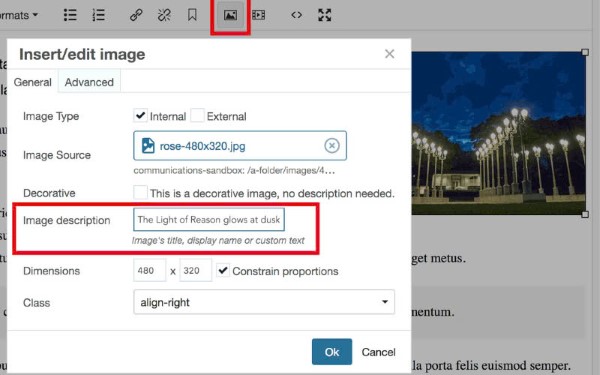Click the Dimensions label
This screenshot has width=600, height=375.
point(52,271)
